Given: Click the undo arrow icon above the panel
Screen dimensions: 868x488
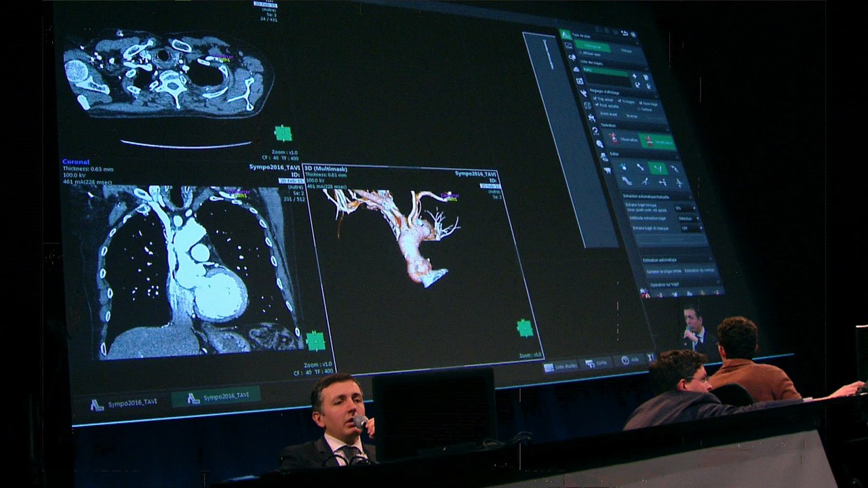Looking at the screenshot, I should [625, 33].
